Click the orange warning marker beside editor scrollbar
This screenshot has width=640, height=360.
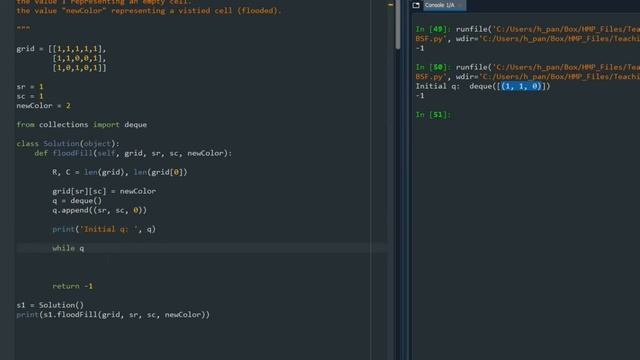390,5
